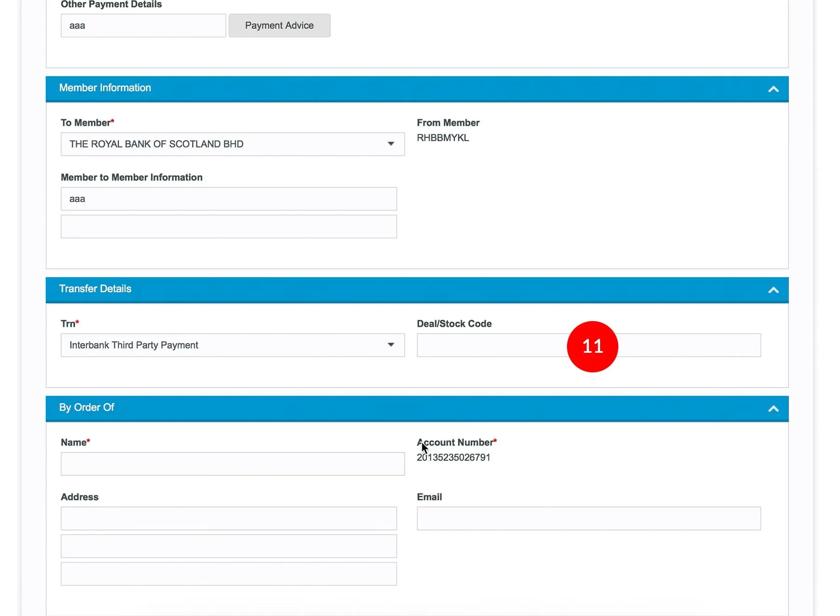The image size is (840, 616).
Task: Collapse the Member Information section chevron
Action: pos(773,89)
